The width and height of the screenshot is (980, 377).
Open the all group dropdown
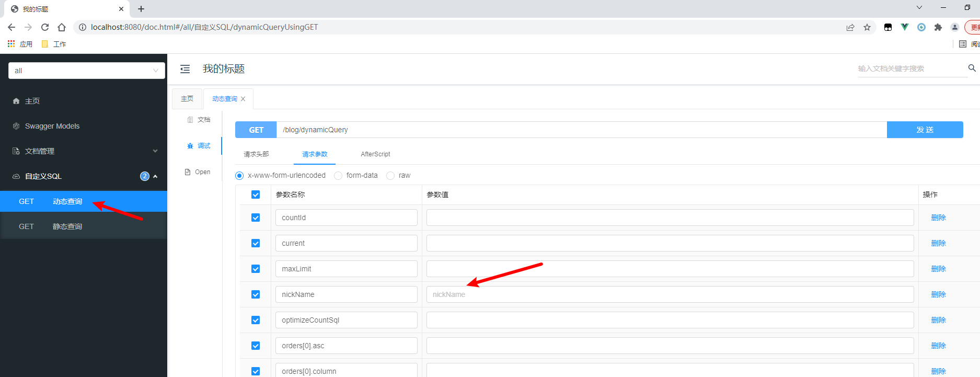tap(87, 71)
